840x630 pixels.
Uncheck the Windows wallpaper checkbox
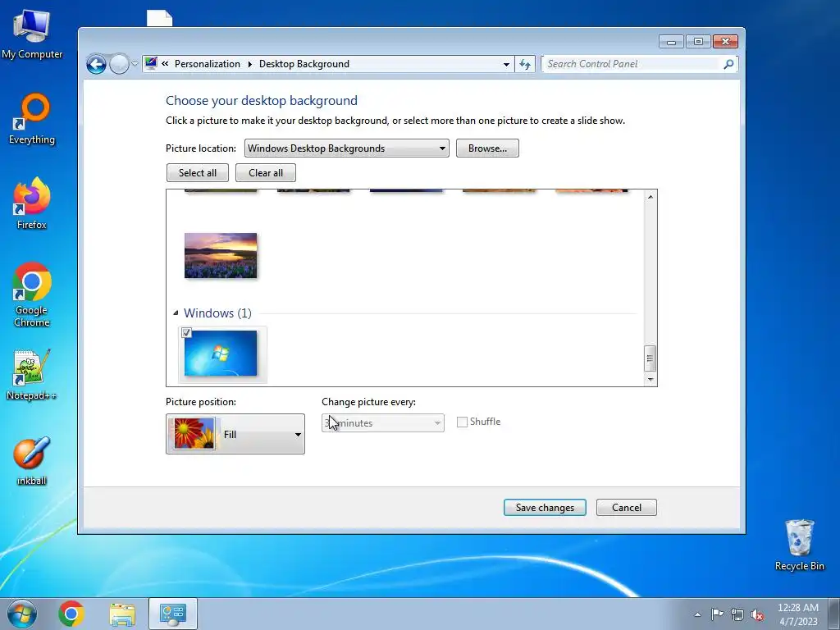[x=186, y=333]
